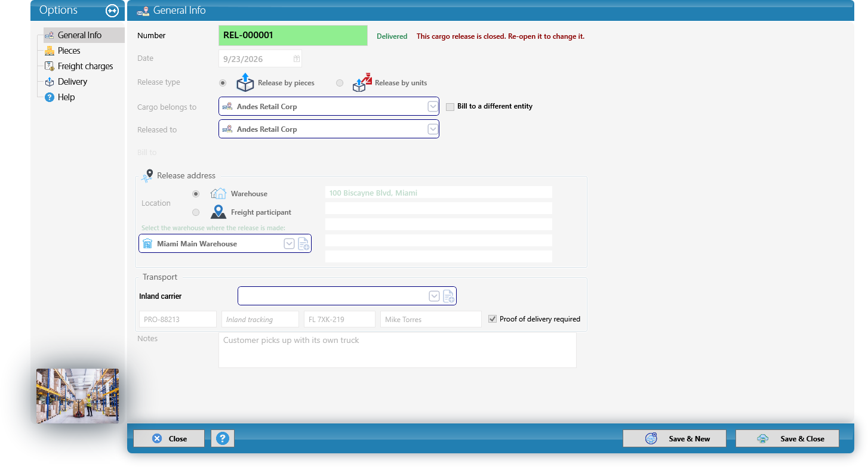Expand the Cargo belongs to dropdown

pyautogui.click(x=433, y=107)
